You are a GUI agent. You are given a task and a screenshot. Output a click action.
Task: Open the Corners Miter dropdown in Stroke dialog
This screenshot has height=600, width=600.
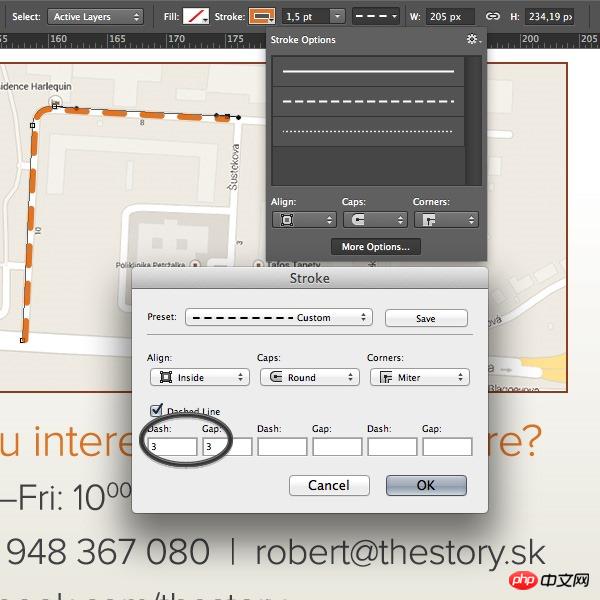coord(420,377)
